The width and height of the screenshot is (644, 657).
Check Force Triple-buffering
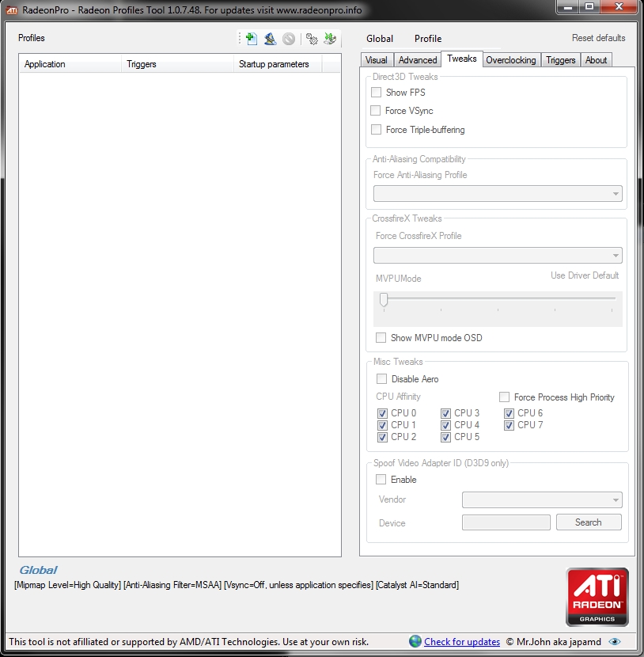pyautogui.click(x=376, y=129)
